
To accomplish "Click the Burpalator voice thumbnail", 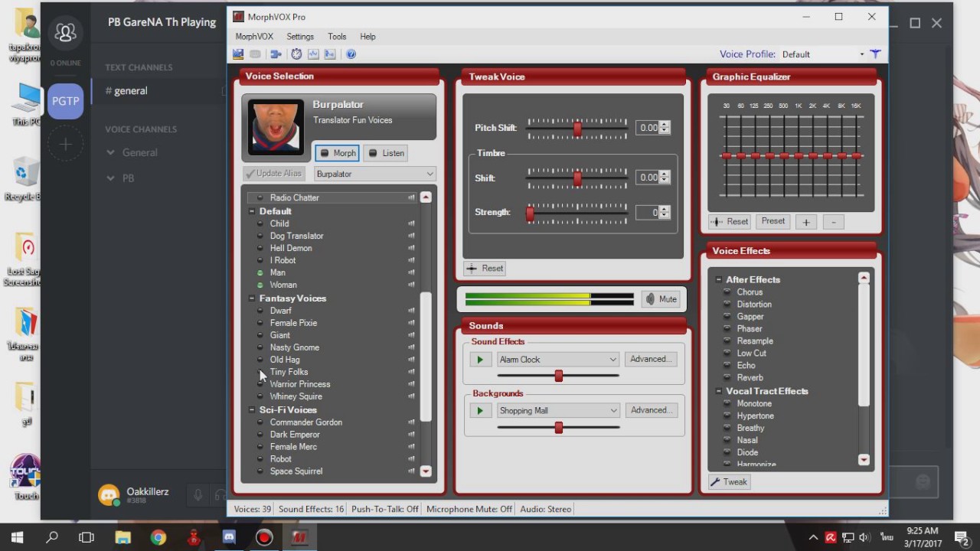I will [276, 126].
